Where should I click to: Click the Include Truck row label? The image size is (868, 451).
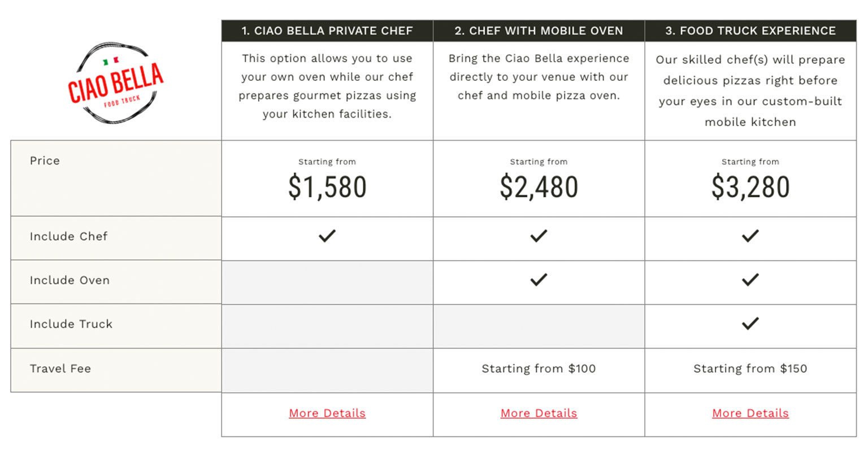pos(71,324)
